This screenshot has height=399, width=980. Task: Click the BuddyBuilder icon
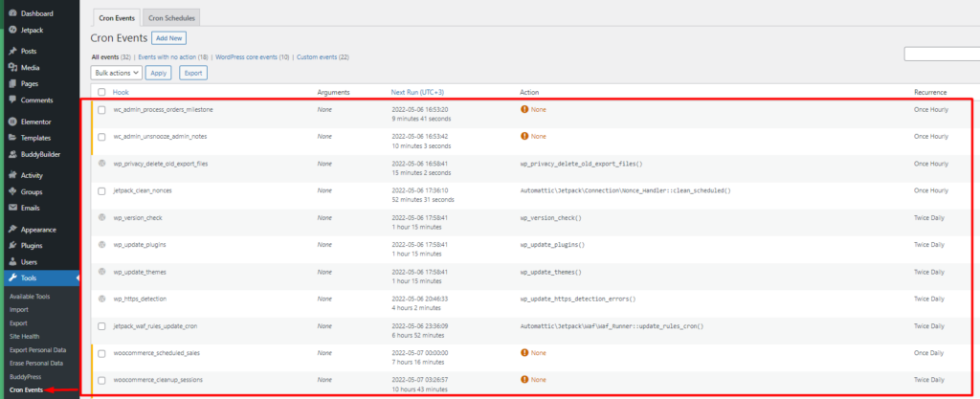pyautogui.click(x=11, y=154)
